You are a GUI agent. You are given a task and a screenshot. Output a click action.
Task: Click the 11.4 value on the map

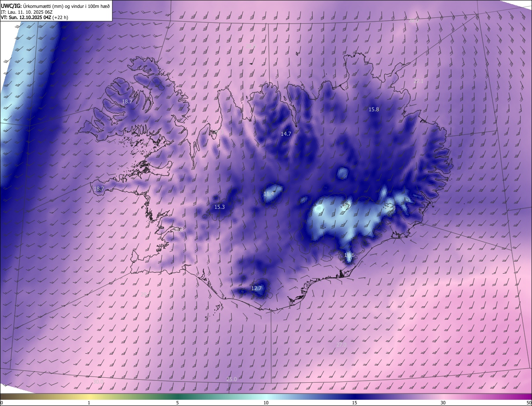click(x=269, y=194)
